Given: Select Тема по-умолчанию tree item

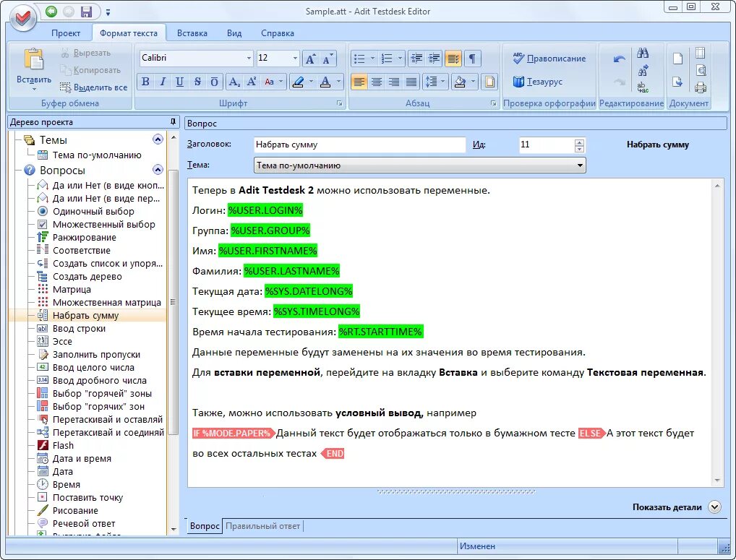Looking at the screenshot, I should [90, 155].
